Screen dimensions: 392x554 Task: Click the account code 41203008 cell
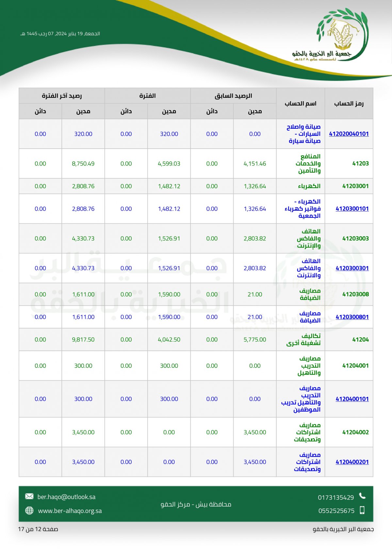coord(355,294)
